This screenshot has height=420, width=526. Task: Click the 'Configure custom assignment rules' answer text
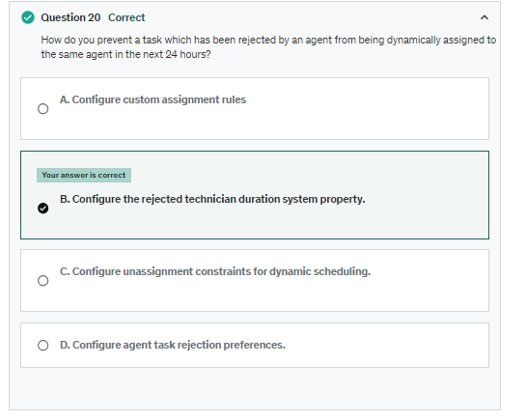(x=159, y=99)
